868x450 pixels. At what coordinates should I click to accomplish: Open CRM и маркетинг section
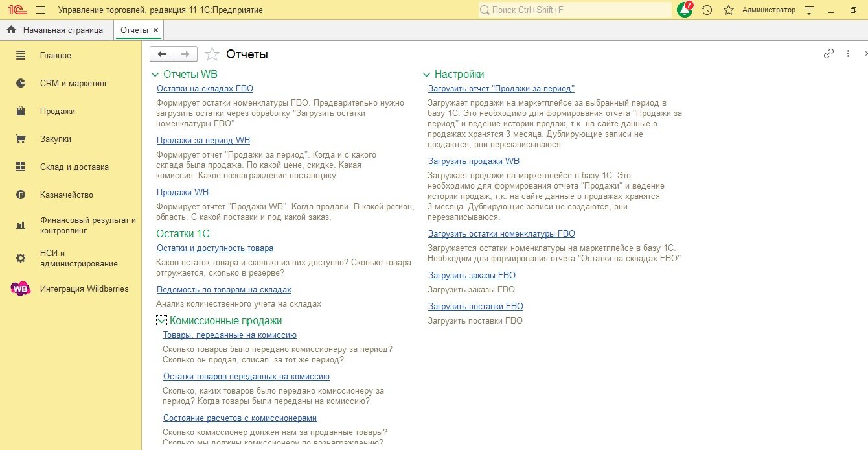pyautogui.click(x=74, y=84)
